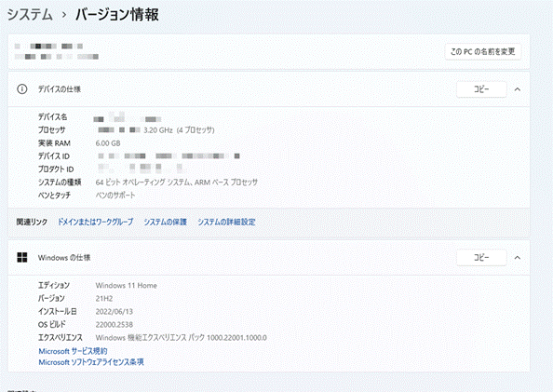Click the エディション label
The width and height of the screenshot is (553, 392).
pyautogui.click(x=54, y=285)
